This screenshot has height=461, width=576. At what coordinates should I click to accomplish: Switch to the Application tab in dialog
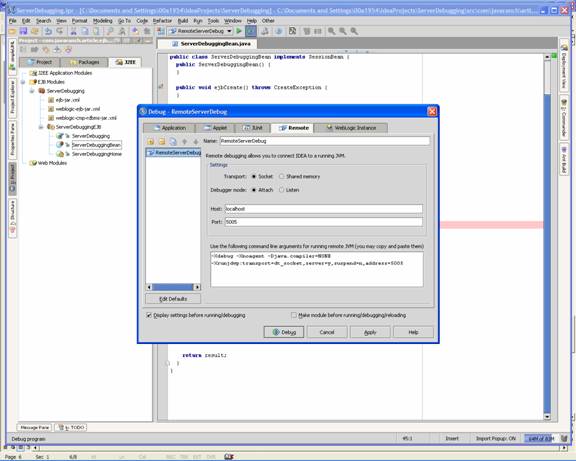[x=169, y=128]
